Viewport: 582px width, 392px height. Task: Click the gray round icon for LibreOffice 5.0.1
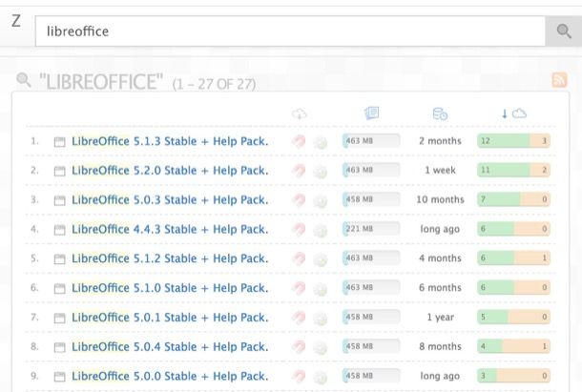click(x=321, y=319)
